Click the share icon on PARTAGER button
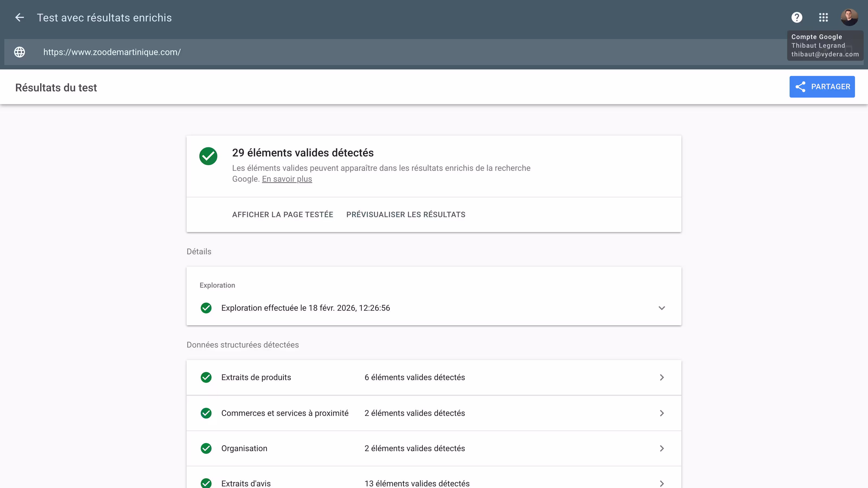This screenshot has height=488, width=868. coord(801,86)
